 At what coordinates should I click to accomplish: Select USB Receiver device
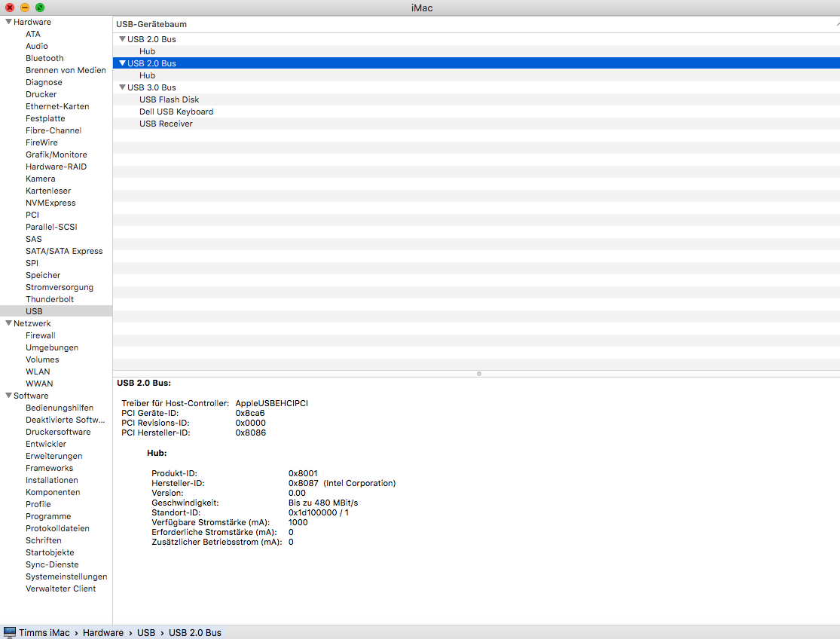(x=166, y=124)
